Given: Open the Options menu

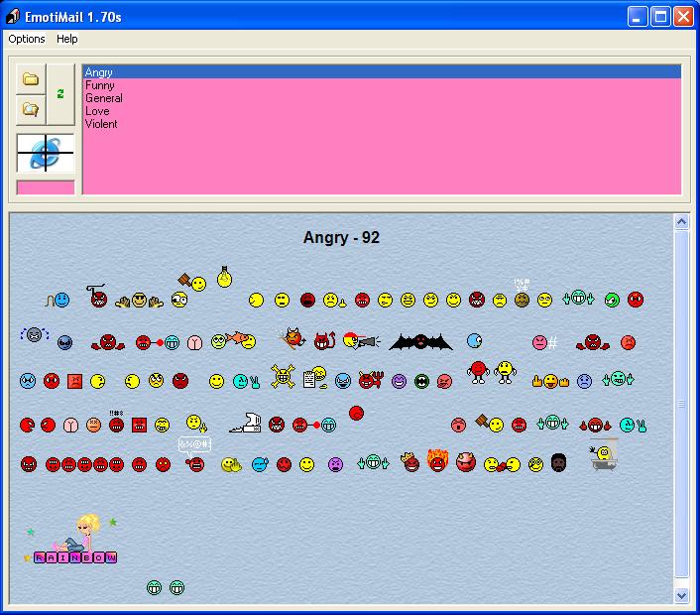Looking at the screenshot, I should click(x=27, y=39).
